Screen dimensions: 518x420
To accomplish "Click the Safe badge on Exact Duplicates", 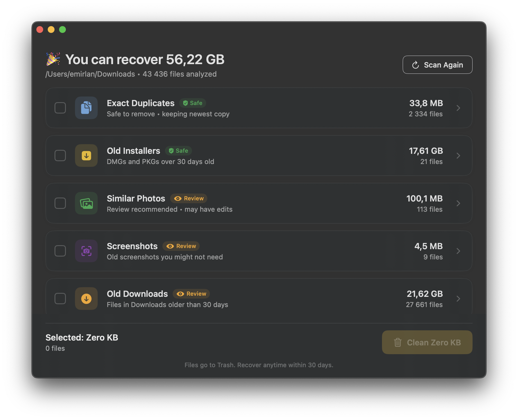I will pyautogui.click(x=193, y=103).
